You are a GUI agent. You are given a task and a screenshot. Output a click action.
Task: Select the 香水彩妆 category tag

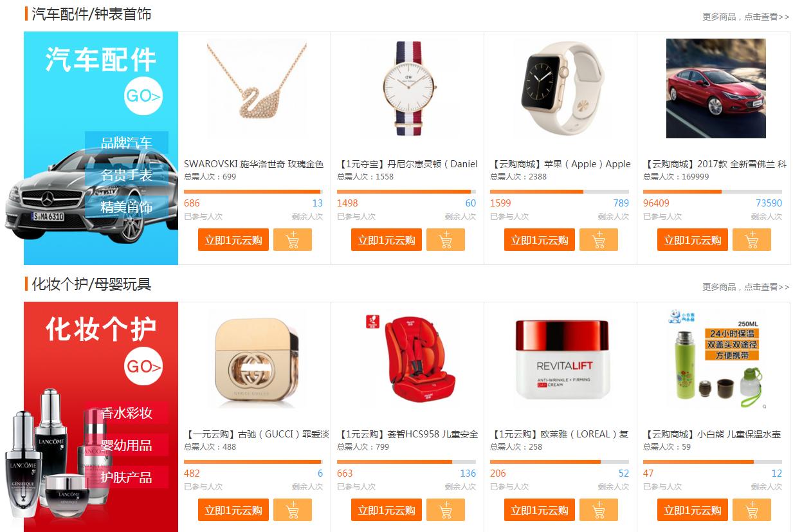tap(126, 413)
